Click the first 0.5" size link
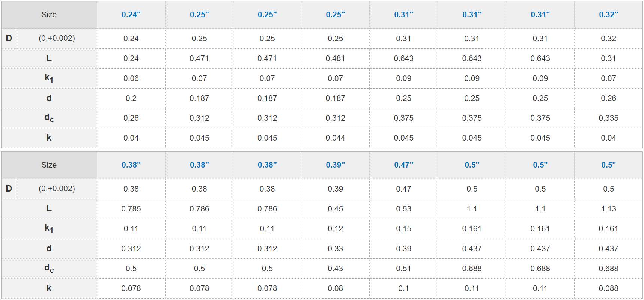Screen dimensions: 644x300 coord(472,165)
